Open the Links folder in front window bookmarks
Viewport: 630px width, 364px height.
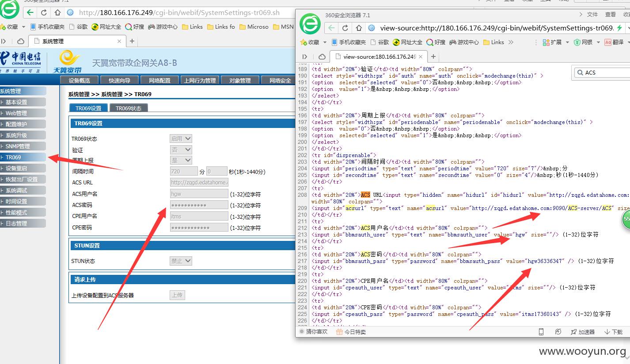point(493,42)
